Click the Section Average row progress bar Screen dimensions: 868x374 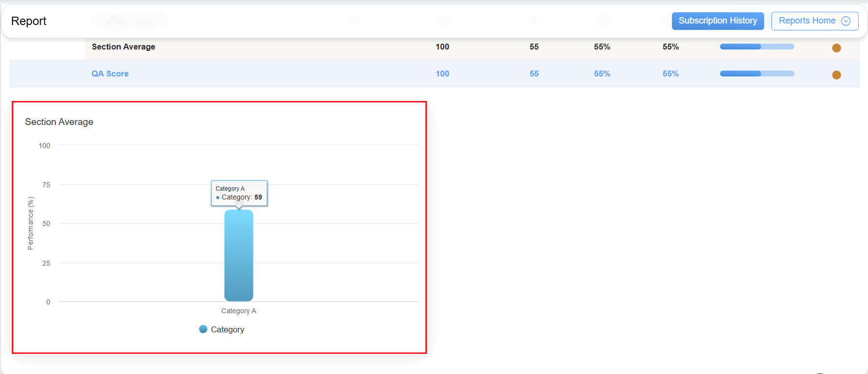coord(757,47)
